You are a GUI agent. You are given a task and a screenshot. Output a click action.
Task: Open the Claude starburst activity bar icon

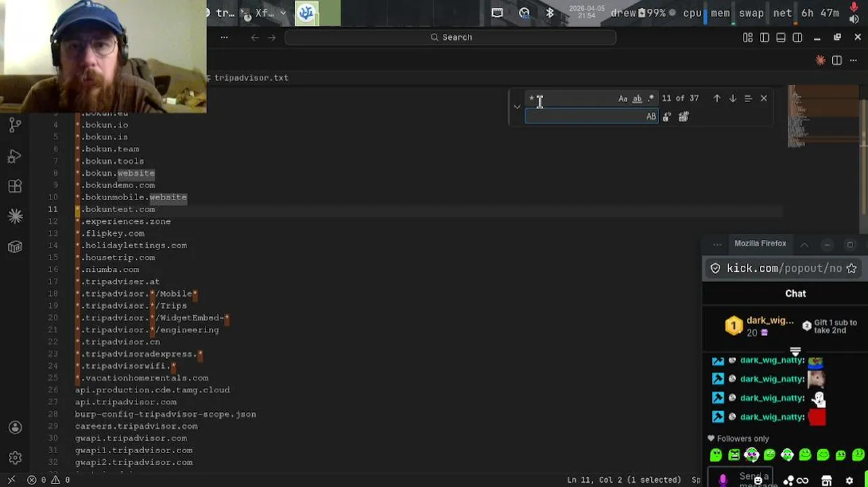click(x=15, y=216)
